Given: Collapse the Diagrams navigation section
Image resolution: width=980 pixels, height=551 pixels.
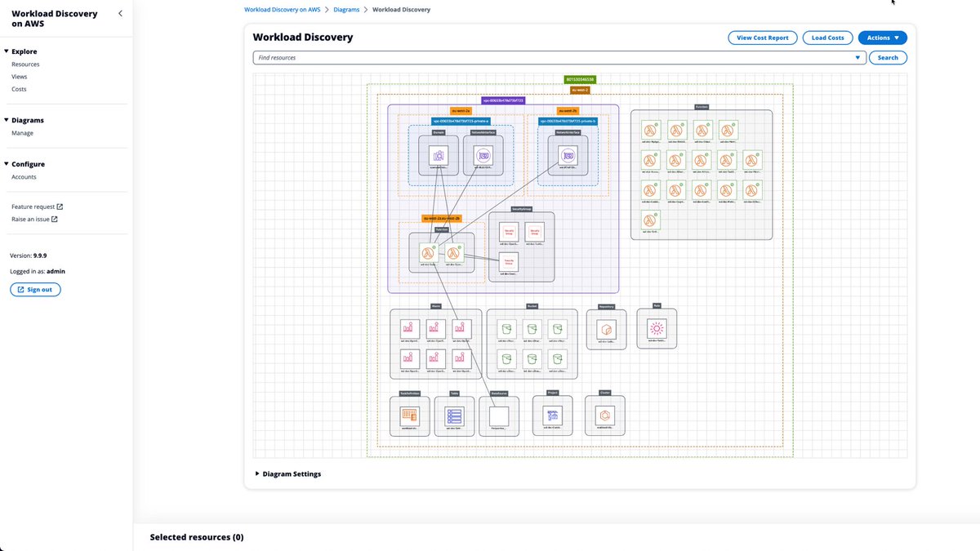Looking at the screenshot, I should click(x=7, y=119).
